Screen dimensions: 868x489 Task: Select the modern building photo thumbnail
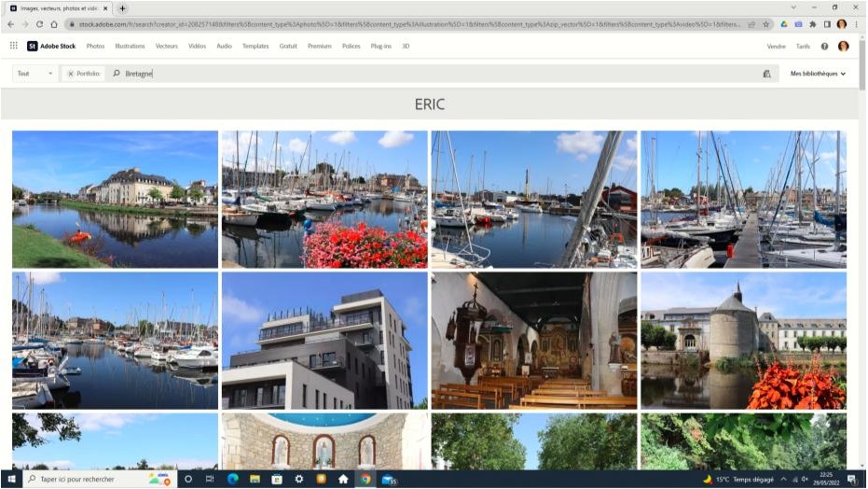click(x=324, y=341)
